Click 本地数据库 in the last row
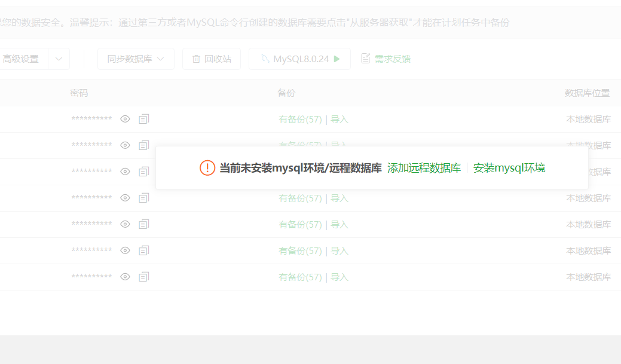The height and width of the screenshot is (364, 621). point(589,277)
